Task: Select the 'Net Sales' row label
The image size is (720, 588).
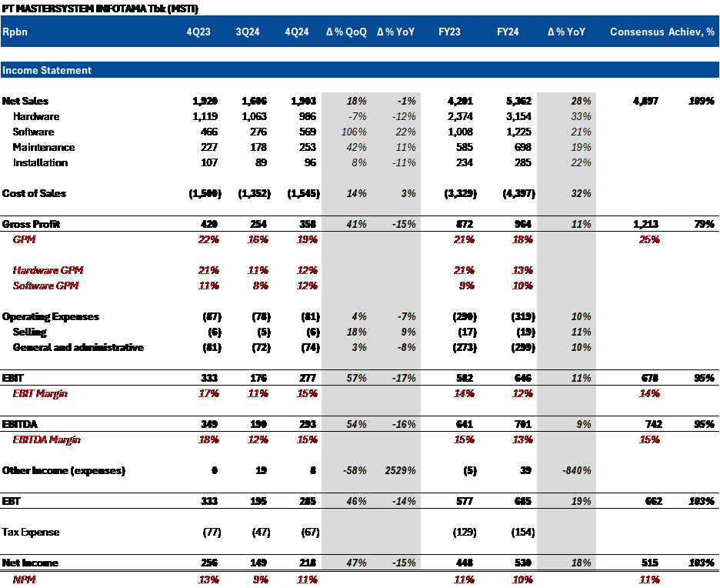Action: pyautogui.click(x=25, y=101)
